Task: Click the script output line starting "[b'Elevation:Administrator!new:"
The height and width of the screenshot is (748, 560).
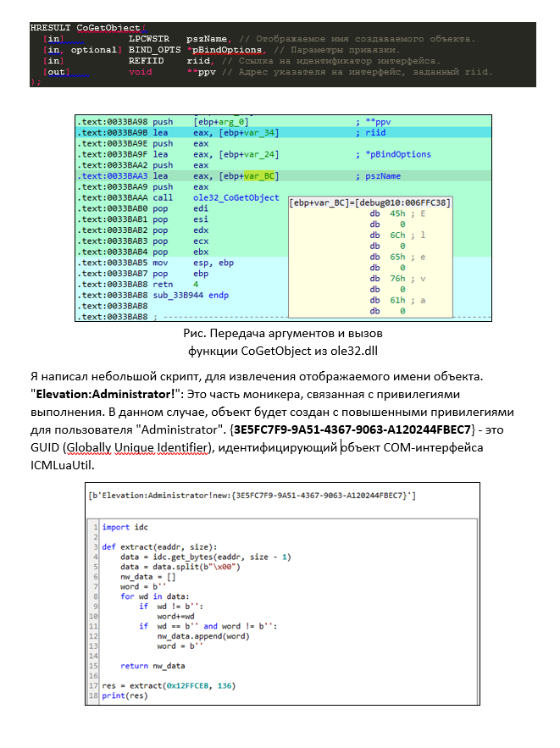Action: click(252, 496)
